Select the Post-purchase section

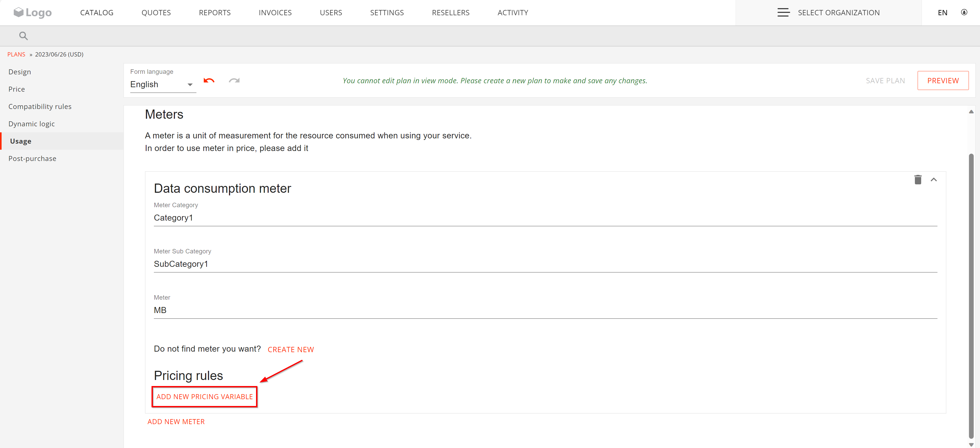[62, 158]
